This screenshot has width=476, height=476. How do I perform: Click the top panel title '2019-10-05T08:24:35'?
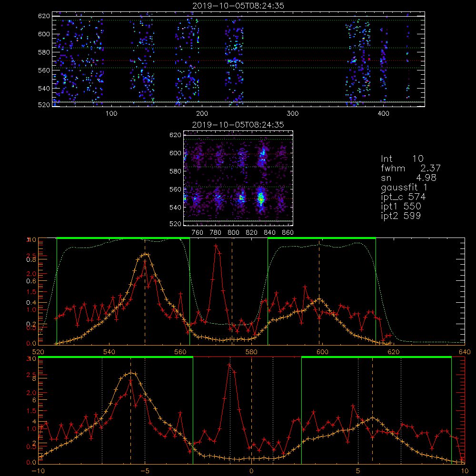tap(238, 6)
